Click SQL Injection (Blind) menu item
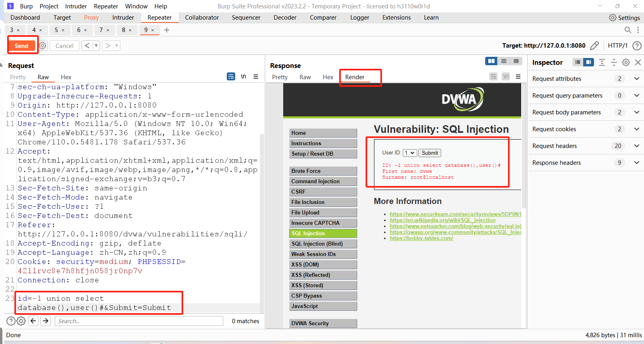The width and height of the screenshot is (644, 344). click(x=323, y=244)
